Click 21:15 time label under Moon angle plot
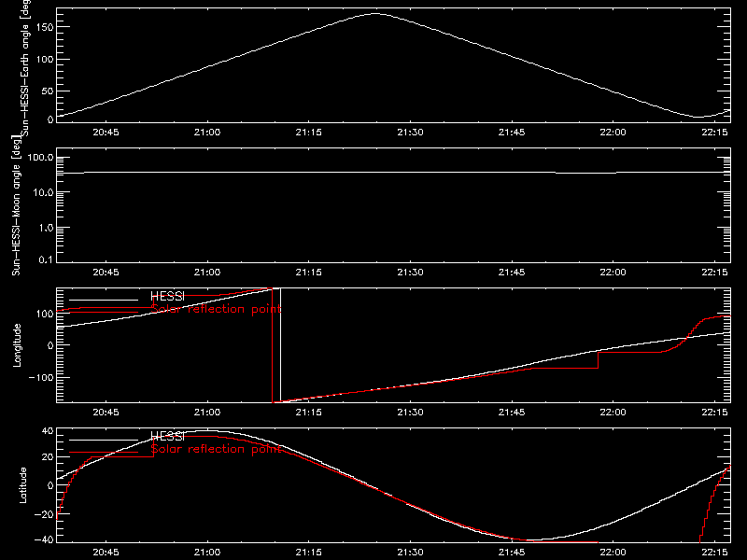This screenshot has width=747, height=560. pyautogui.click(x=309, y=273)
